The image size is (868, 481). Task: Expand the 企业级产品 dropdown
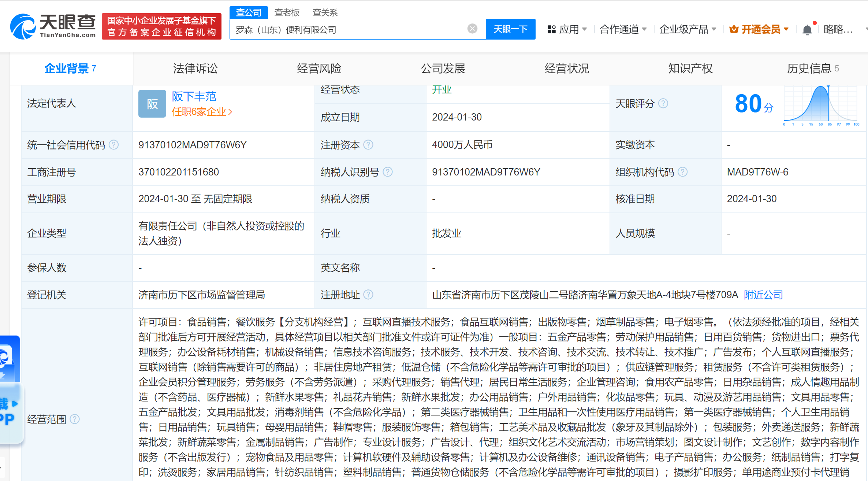tap(688, 29)
